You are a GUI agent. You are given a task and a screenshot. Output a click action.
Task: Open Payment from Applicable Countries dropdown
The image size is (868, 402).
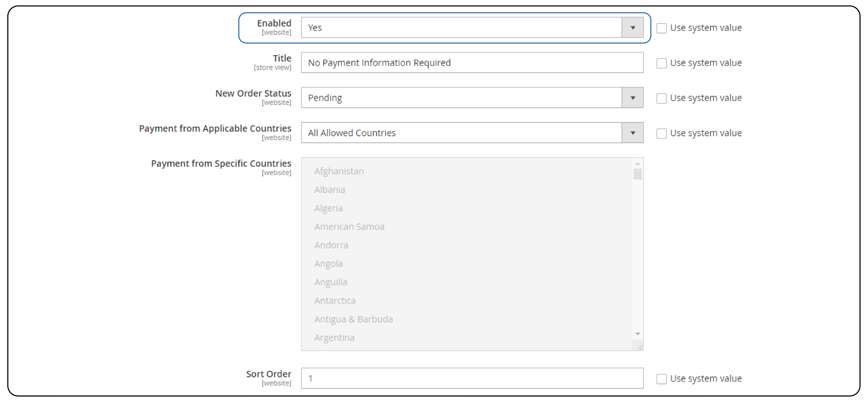click(472, 133)
